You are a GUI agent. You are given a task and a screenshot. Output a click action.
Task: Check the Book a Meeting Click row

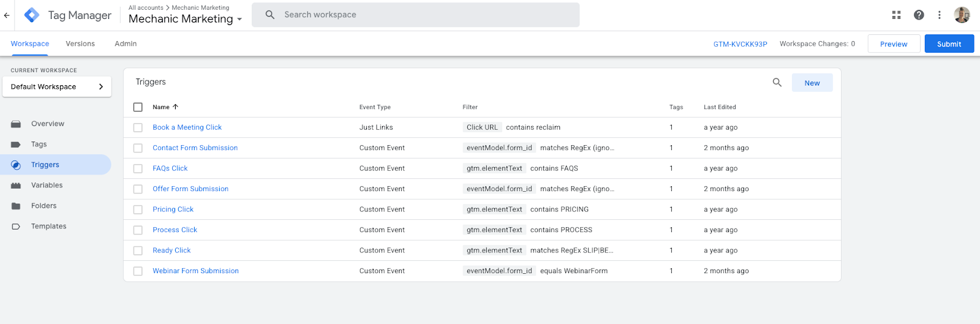coord(138,127)
